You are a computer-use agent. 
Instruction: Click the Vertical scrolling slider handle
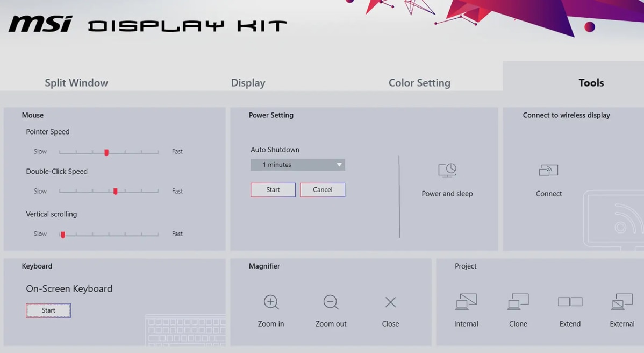[x=63, y=235]
